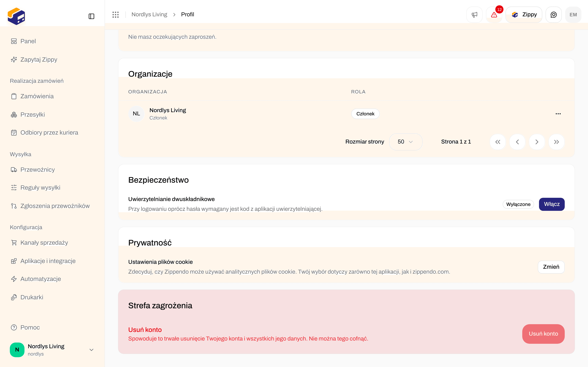The height and width of the screenshot is (367, 588).
Task: Collapse the sidebar with the panel icon
Action: pos(91,16)
